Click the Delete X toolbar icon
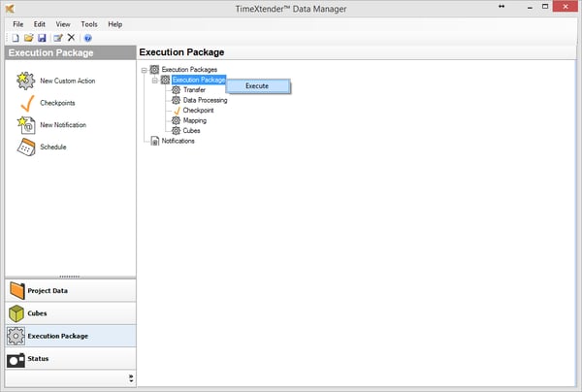The height and width of the screenshot is (392, 582). coord(71,38)
